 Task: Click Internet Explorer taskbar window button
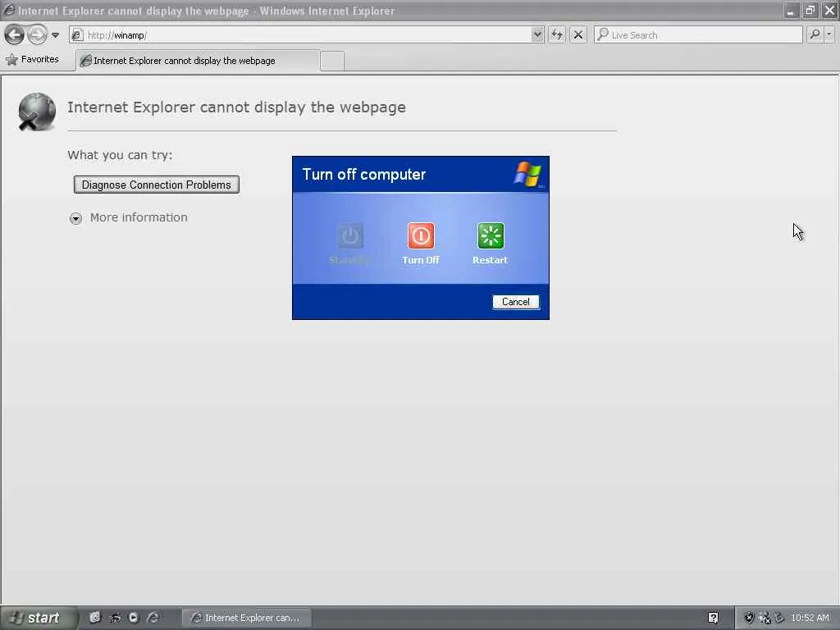coord(246,618)
